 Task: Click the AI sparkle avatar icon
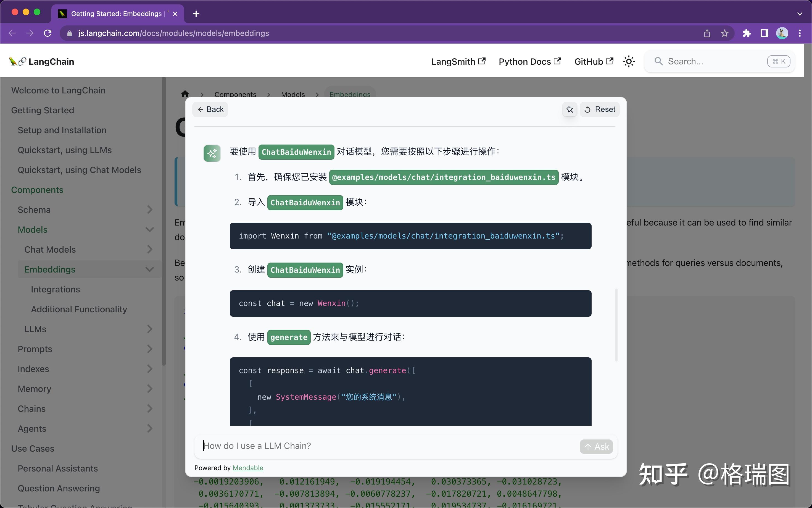click(x=212, y=153)
